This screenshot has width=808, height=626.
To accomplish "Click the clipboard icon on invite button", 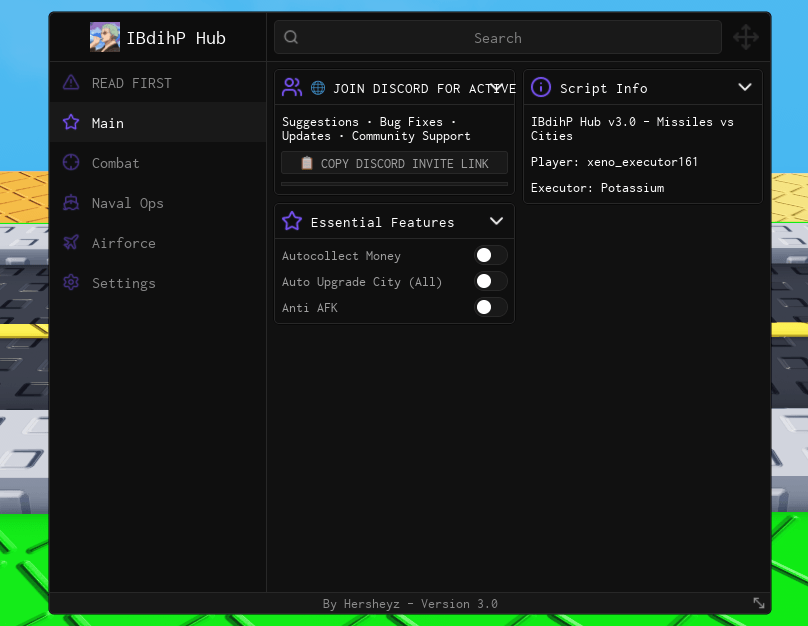I will point(307,163).
